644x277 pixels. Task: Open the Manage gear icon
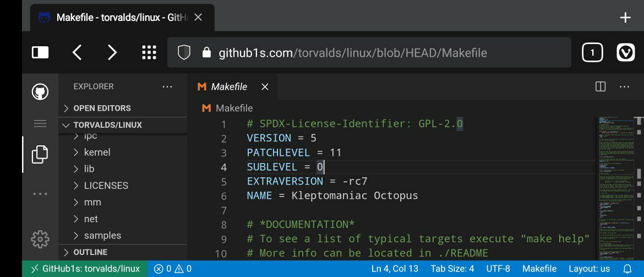coord(40,239)
